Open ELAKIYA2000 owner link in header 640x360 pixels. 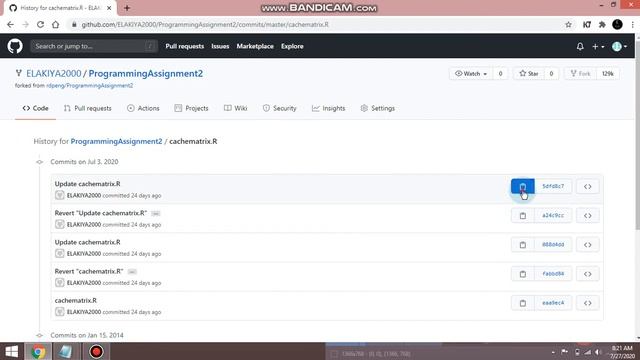point(54,73)
